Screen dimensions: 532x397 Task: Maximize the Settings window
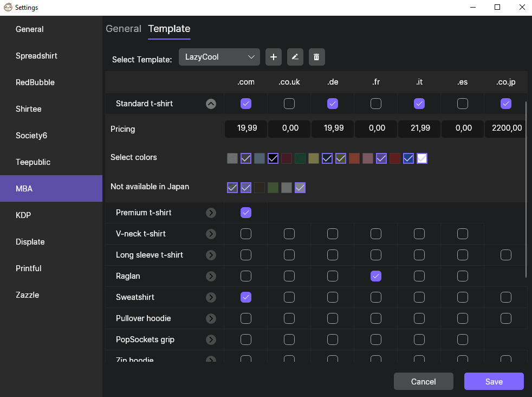coord(497,7)
